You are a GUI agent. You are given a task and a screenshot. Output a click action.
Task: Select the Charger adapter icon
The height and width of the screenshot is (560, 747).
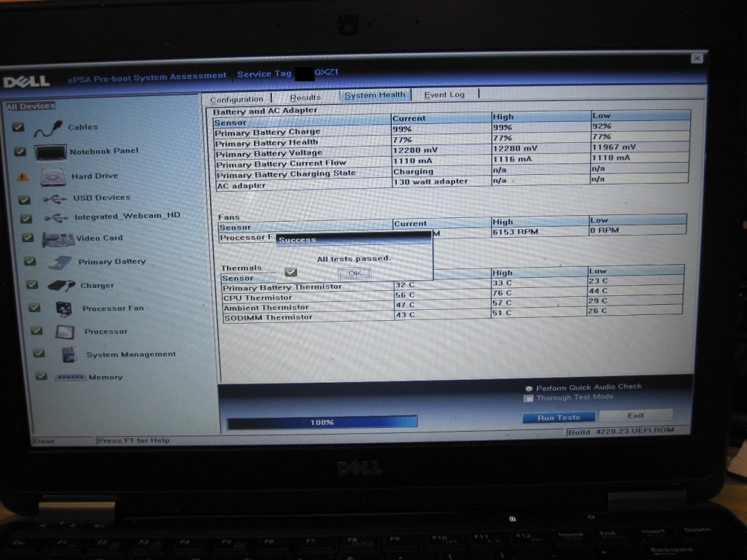pyautogui.click(x=61, y=286)
